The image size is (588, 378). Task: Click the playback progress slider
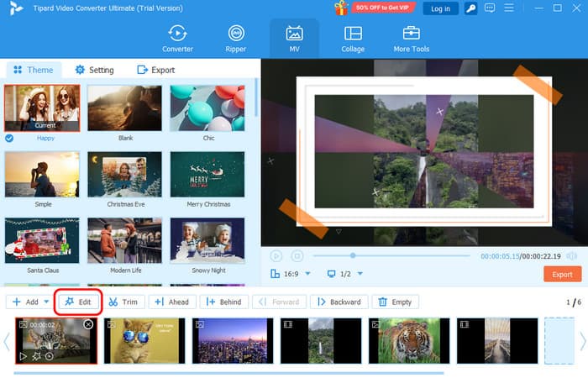tap(391, 255)
